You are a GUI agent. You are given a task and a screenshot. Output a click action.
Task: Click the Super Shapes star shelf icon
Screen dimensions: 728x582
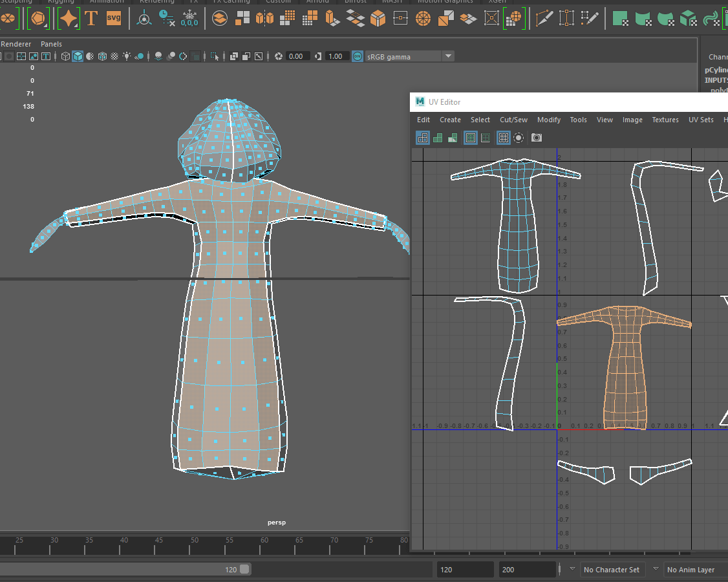point(69,19)
